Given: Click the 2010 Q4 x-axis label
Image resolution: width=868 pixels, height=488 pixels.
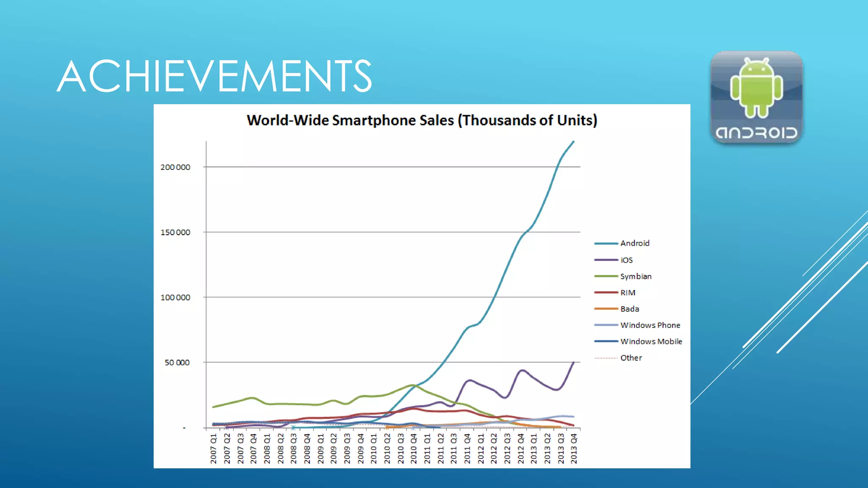Looking at the screenshot, I should pyautogui.click(x=414, y=448).
